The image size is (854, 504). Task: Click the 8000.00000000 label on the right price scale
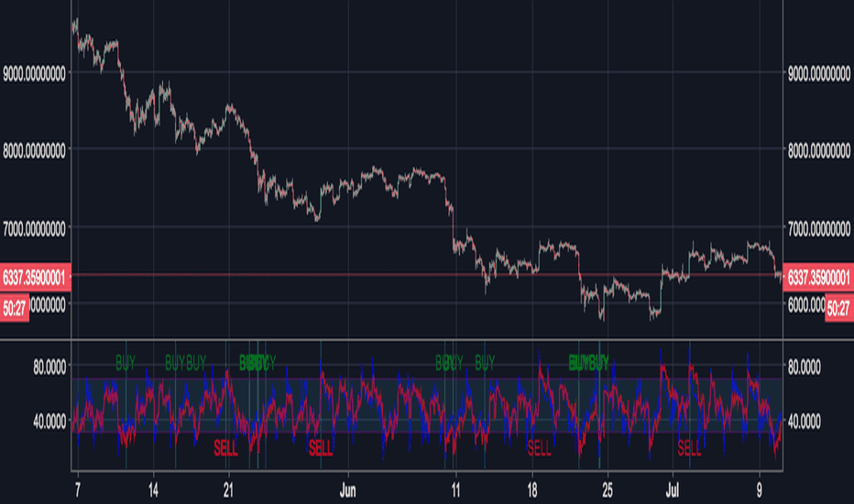coord(818,151)
